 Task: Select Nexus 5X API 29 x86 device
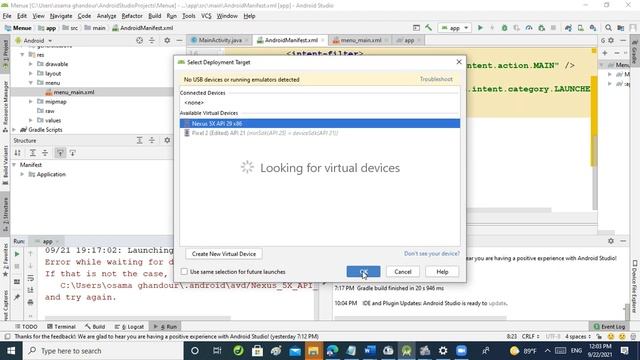[x=320, y=123]
